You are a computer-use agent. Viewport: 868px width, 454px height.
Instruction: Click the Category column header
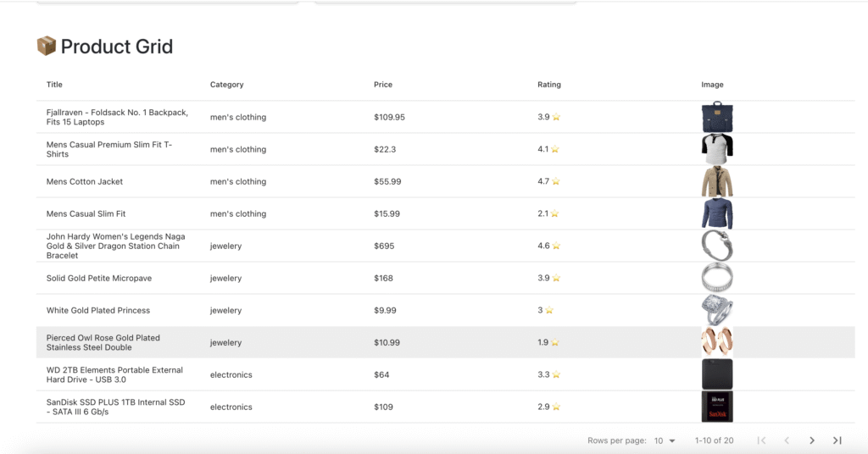(226, 85)
